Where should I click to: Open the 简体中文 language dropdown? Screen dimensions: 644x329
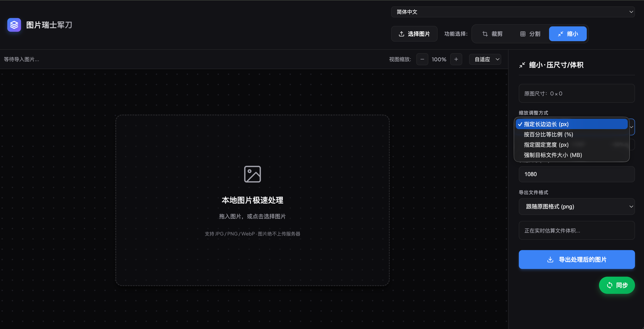click(x=513, y=12)
